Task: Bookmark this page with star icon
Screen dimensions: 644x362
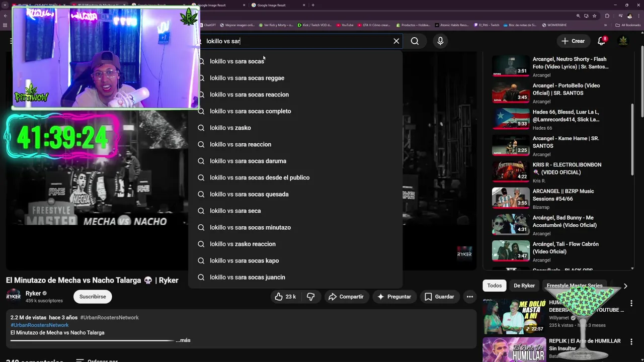Action: point(594,16)
